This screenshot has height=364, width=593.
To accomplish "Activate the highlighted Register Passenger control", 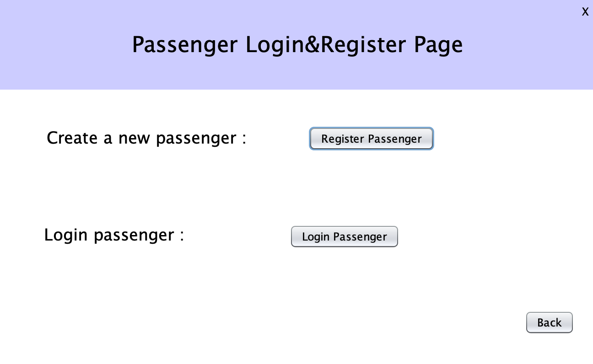I will pos(371,139).
